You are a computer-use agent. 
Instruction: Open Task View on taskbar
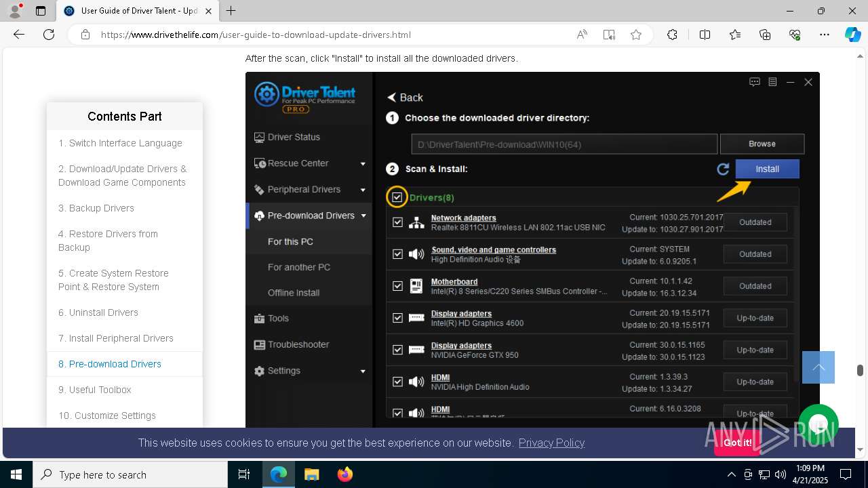tap(244, 474)
